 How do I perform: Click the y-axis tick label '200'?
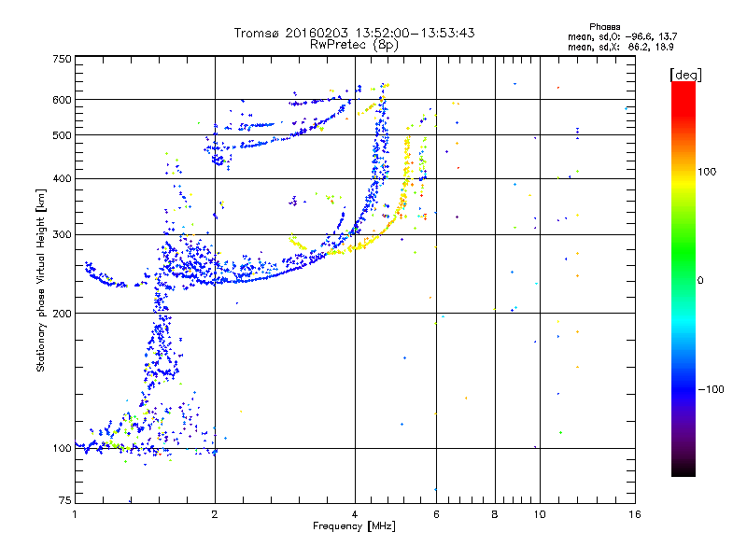click(63, 314)
